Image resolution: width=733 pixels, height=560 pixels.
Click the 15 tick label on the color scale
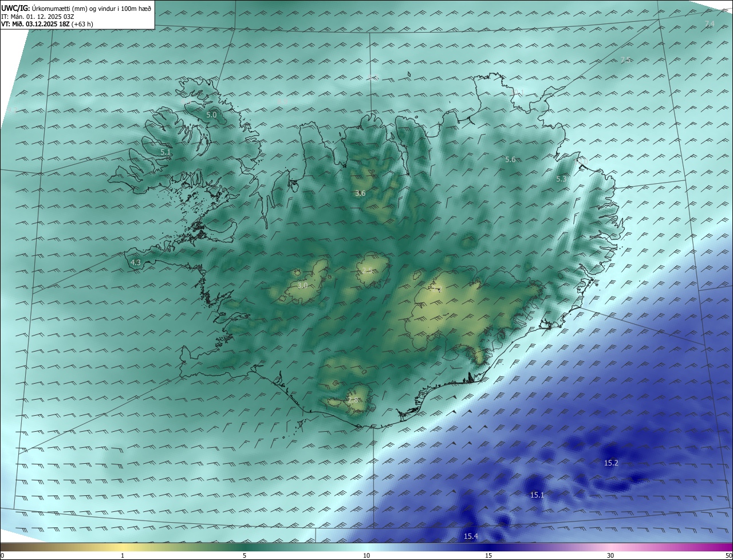(x=488, y=556)
